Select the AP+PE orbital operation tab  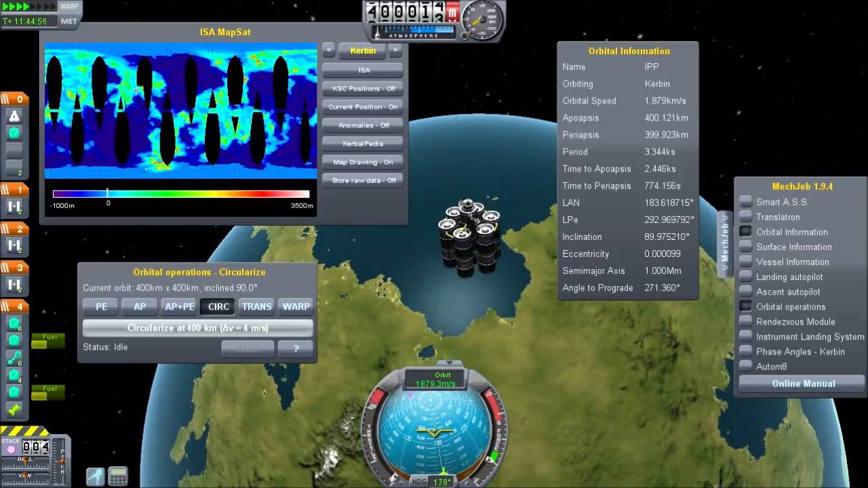pos(180,306)
